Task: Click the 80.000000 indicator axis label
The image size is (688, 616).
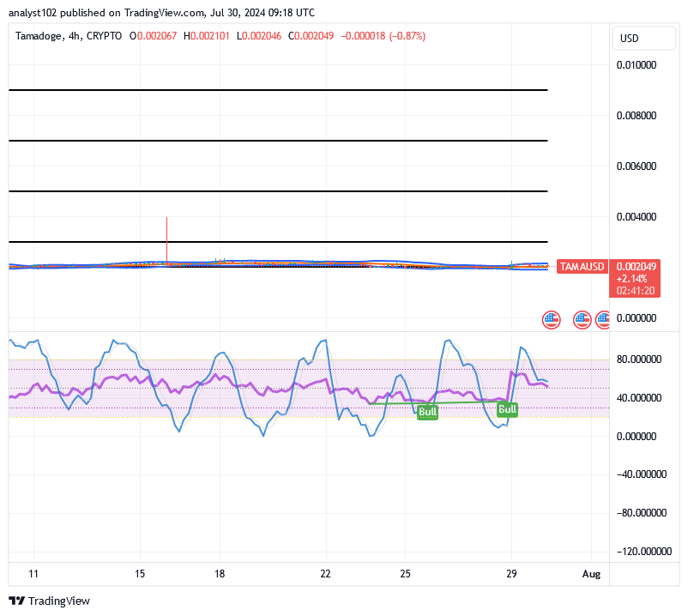Action: [x=639, y=359]
